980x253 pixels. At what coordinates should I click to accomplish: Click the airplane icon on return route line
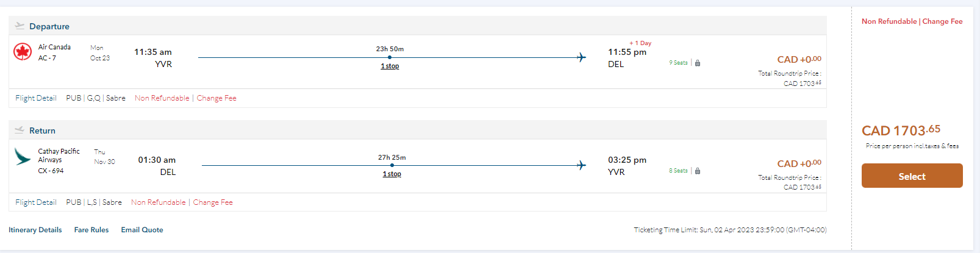tap(581, 165)
